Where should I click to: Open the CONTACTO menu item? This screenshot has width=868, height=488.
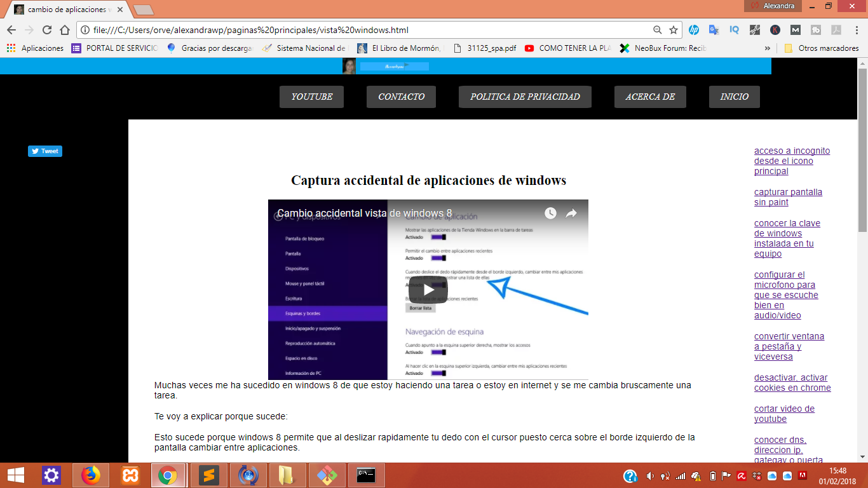(401, 97)
